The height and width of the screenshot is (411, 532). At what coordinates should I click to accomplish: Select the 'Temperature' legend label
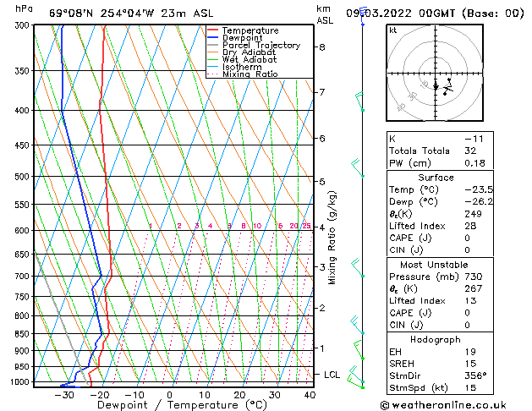tap(250, 30)
